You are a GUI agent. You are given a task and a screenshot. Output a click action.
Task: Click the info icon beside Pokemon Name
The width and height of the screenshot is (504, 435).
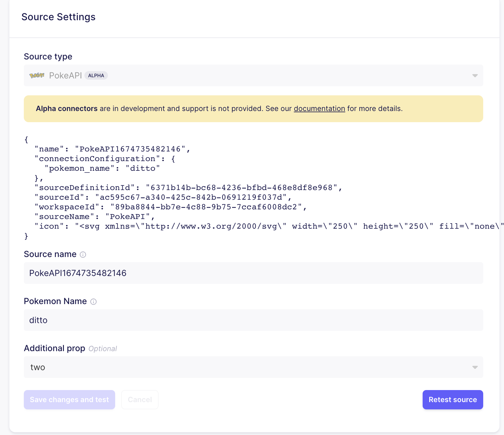click(x=93, y=302)
